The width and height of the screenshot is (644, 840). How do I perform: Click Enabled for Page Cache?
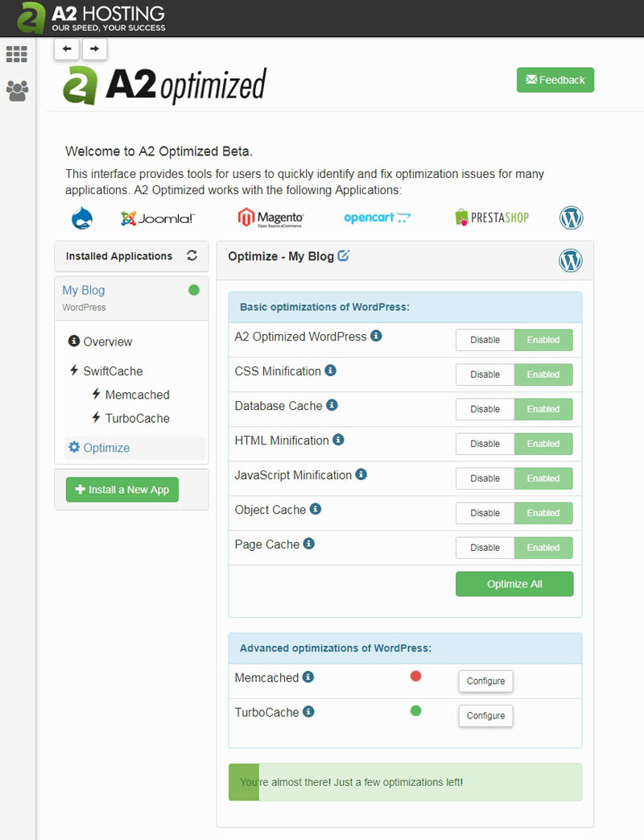[543, 548]
